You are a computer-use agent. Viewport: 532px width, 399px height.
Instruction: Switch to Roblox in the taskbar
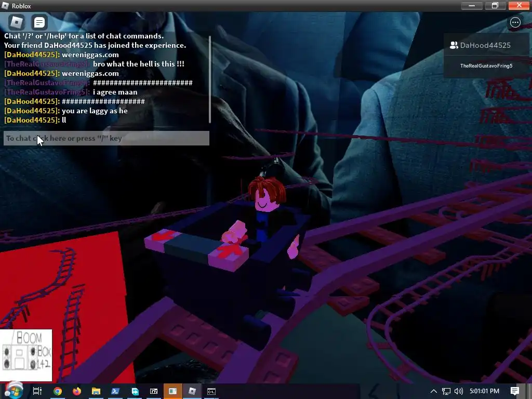click(x=192, y=391)
